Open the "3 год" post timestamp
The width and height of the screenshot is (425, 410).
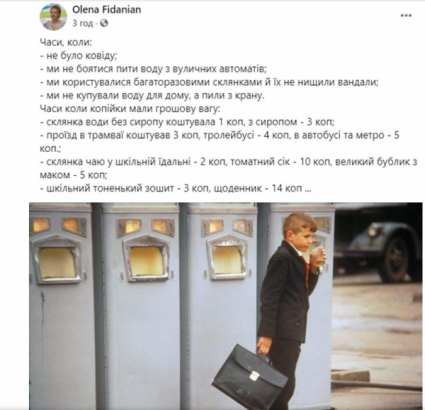[x=83, y=23]
